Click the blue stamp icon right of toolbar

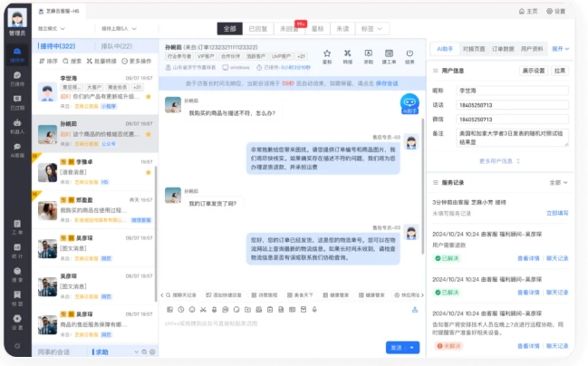pyautogui.click(x=415, y=309)
